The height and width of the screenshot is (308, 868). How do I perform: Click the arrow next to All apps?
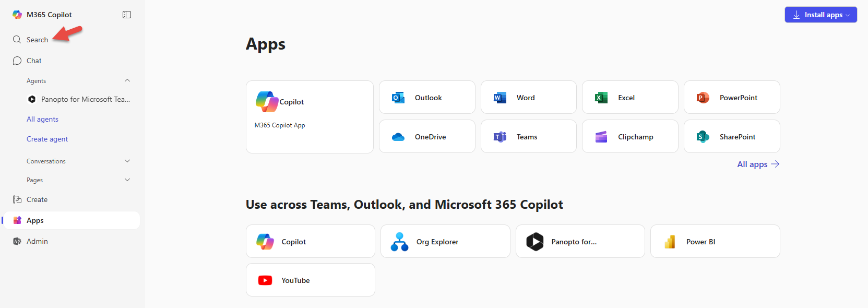pyautogui.click(x=775, y=164)
